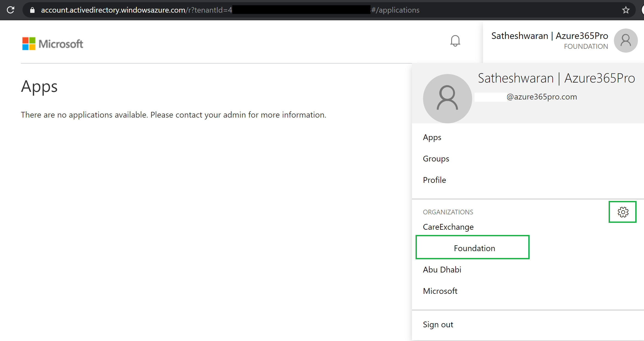Open organization settings via the gear icon
This screenshot has width=644, height=341.
(623, 212)
